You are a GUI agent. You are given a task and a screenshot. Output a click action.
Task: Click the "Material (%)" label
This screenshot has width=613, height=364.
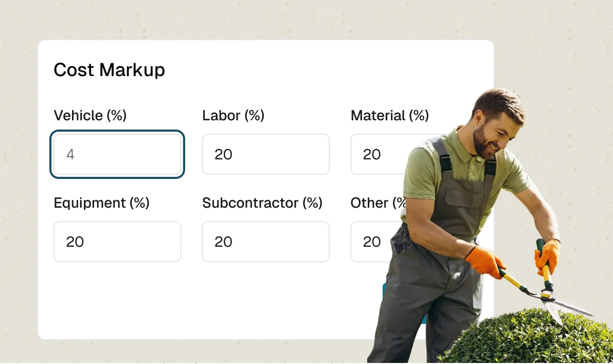tap(389, 115)
